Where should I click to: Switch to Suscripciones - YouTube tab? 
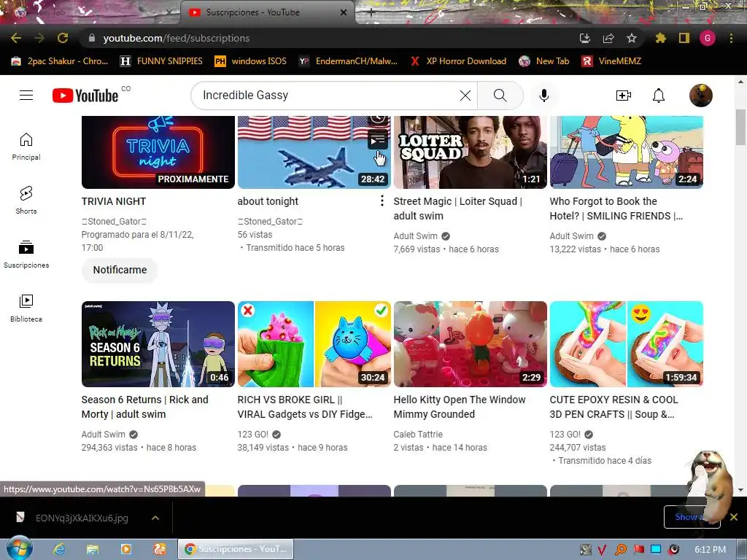click(267, 12)
